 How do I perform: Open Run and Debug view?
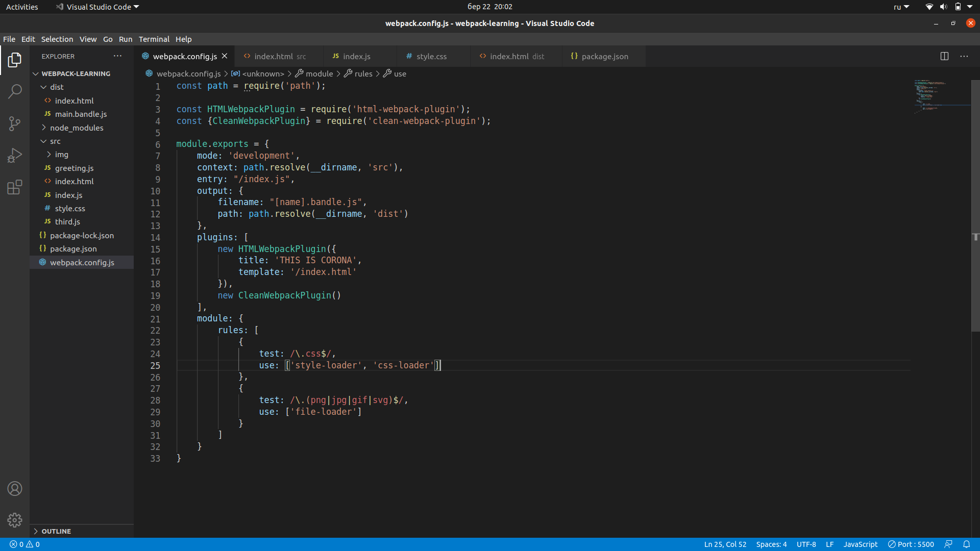tap(15, 155)
